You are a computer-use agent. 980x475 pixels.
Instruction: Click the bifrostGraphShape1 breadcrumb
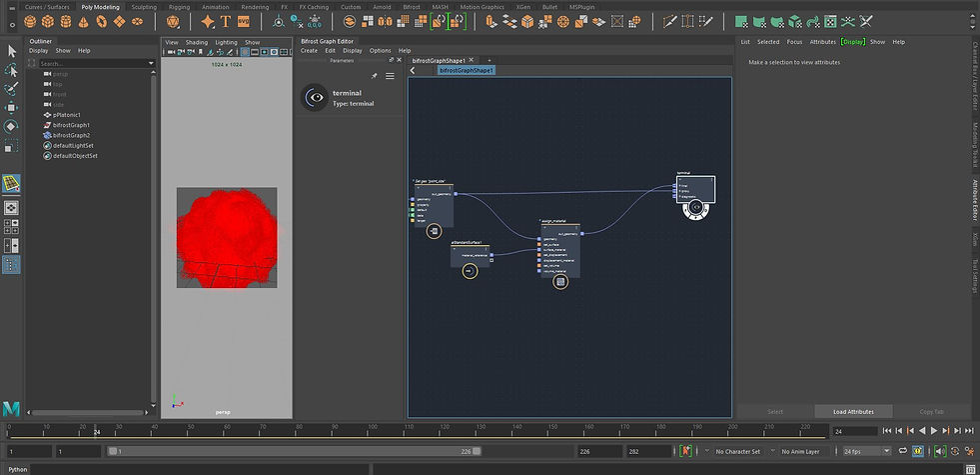pyautogui.click(x=467, y=71)
